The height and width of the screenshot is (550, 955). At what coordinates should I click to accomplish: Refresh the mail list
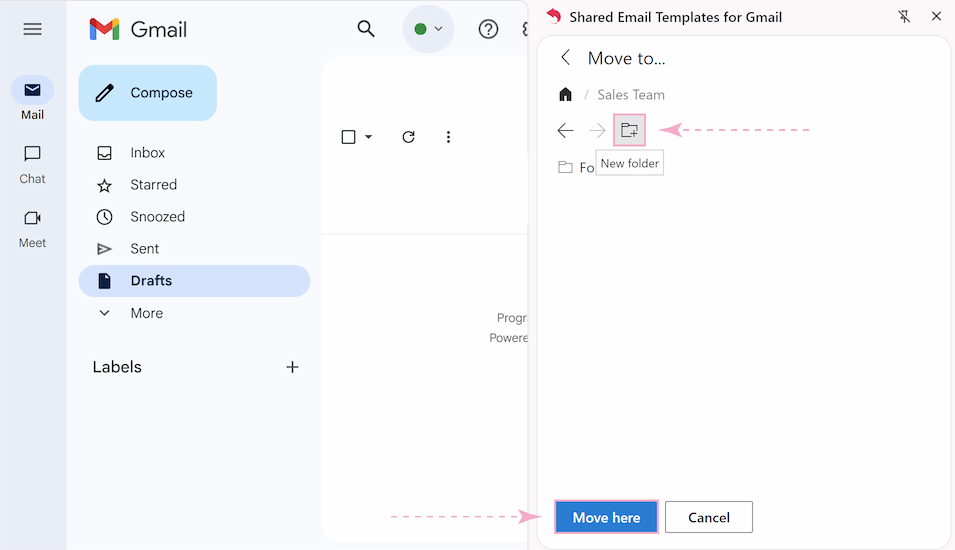(408, 137)
